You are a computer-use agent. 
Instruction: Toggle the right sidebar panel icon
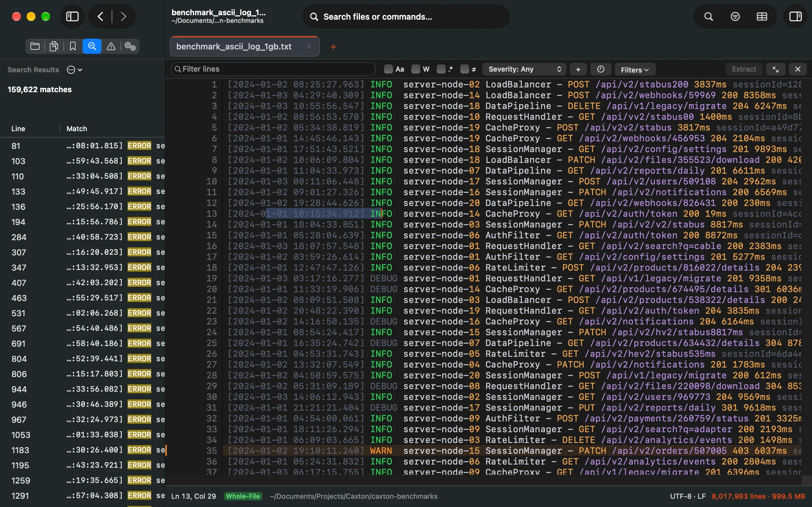point(795,16)
